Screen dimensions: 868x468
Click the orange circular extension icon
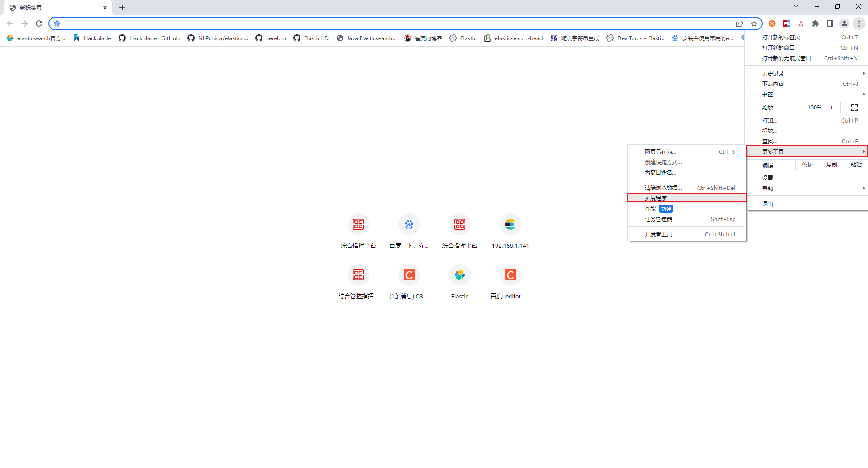(x=772, y=24)
